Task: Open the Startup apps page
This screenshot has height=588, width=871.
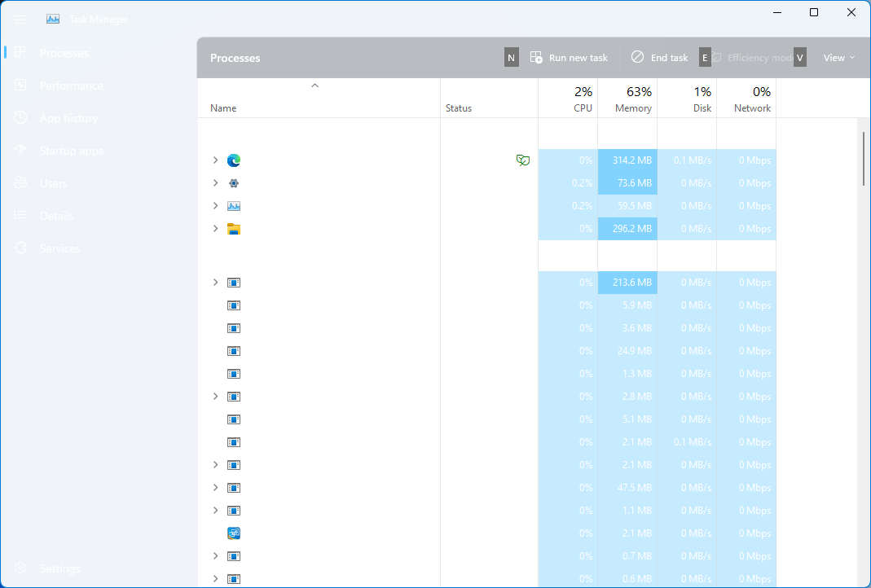Action: (x=100, y=151)
